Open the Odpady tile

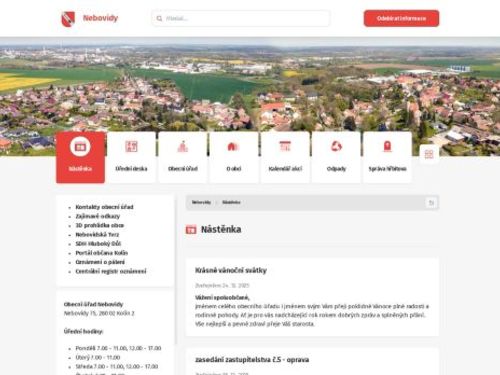[x=336, y=157]
